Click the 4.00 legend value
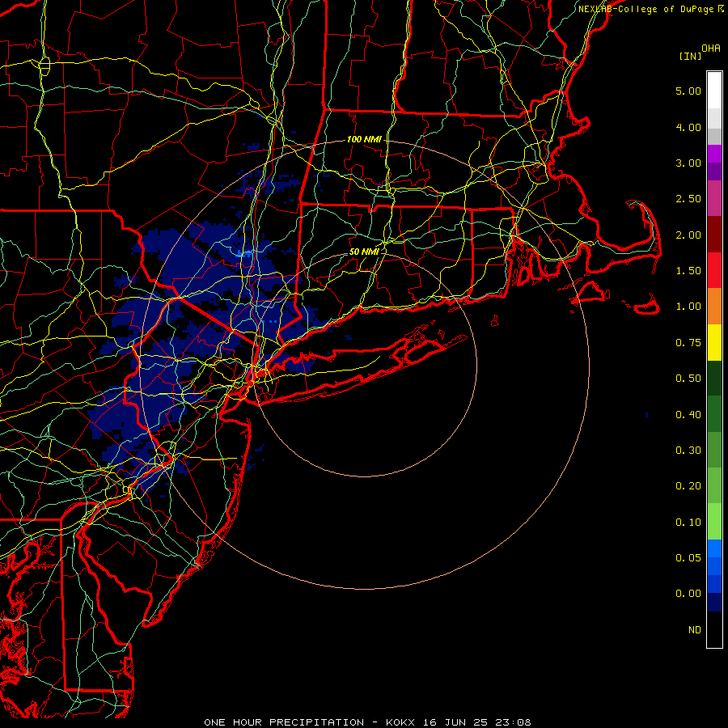728x728 pixels. (688, 127)
